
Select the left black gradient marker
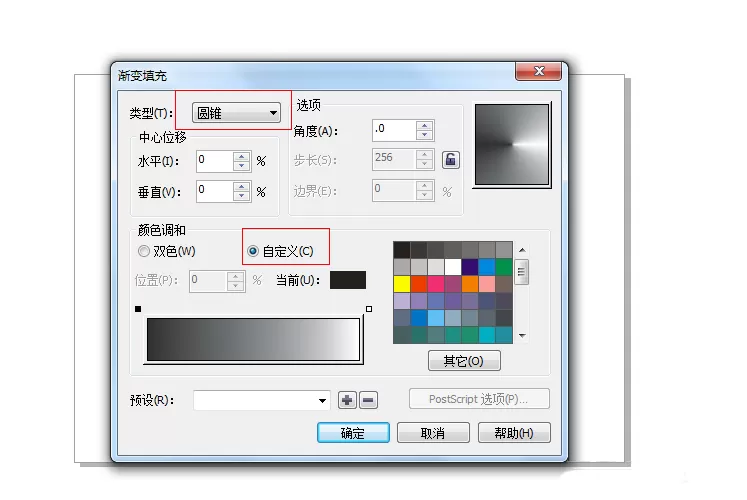138,309
